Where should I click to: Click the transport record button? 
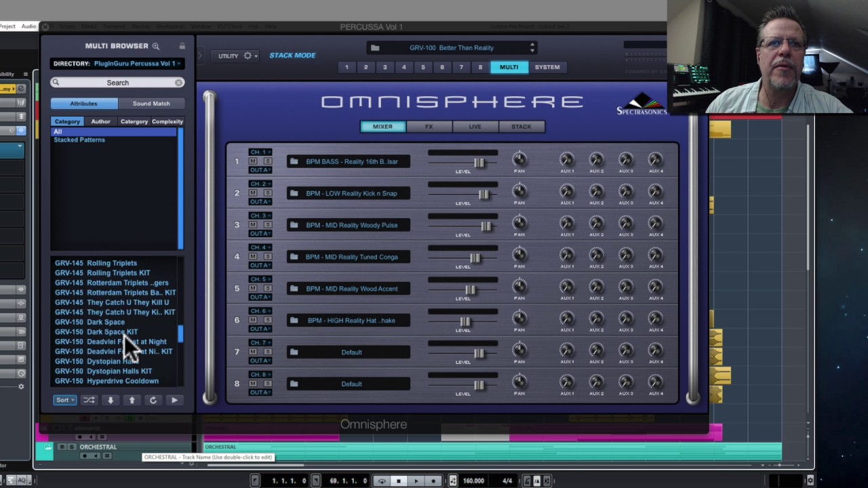coord(433,481)
